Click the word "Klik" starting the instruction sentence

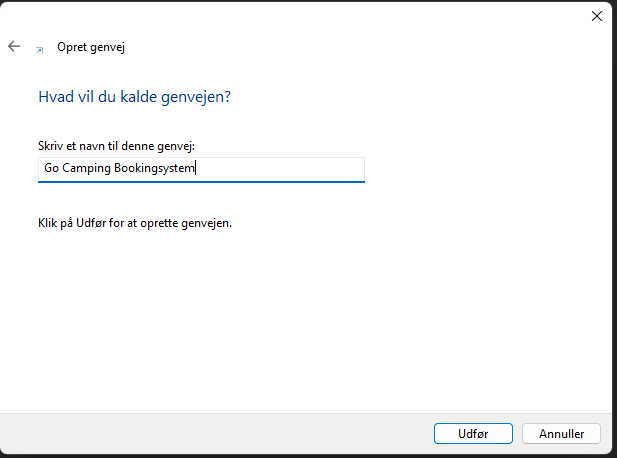47,223
